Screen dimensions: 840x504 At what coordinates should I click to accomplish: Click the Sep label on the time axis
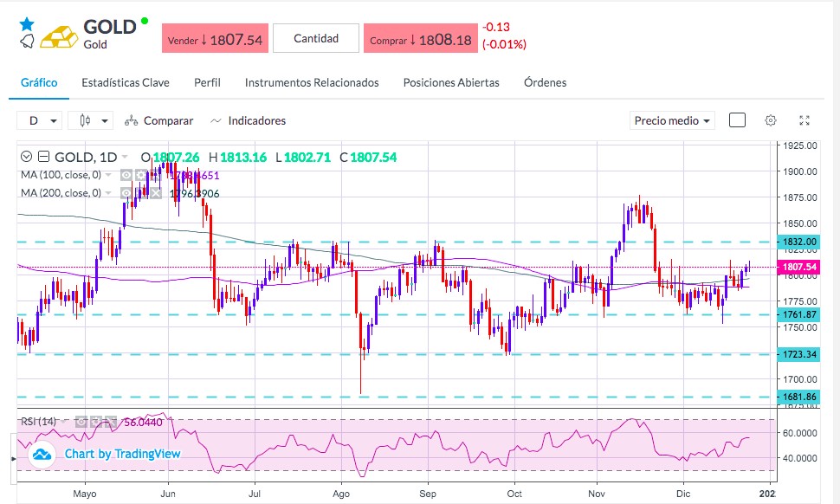click(x=428, y=494)
